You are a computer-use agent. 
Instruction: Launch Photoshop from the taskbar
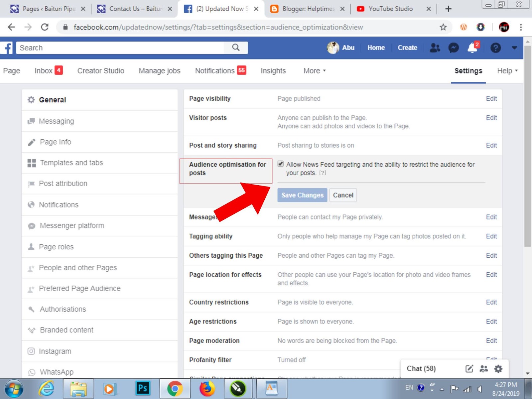[x=142, y=388]
